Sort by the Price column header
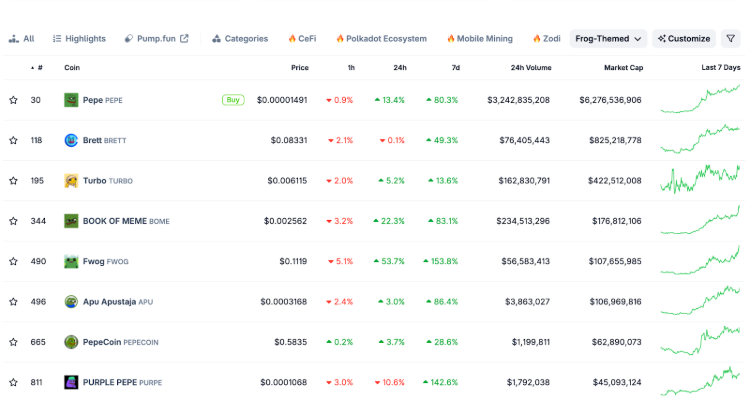The image size is (750, 400). (x=300, y=68)
